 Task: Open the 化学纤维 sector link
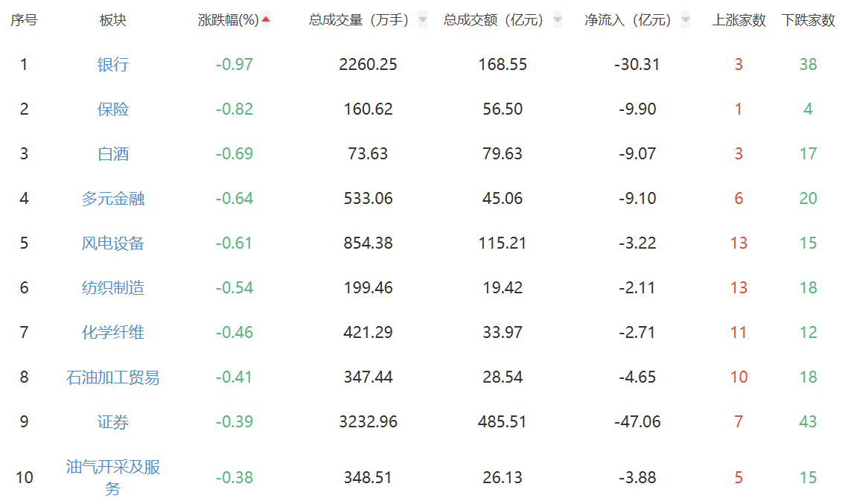click(x=113, y=333)
